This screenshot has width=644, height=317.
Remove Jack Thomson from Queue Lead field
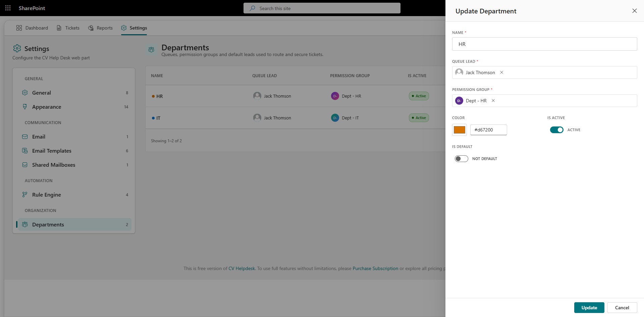click(502, 72)
